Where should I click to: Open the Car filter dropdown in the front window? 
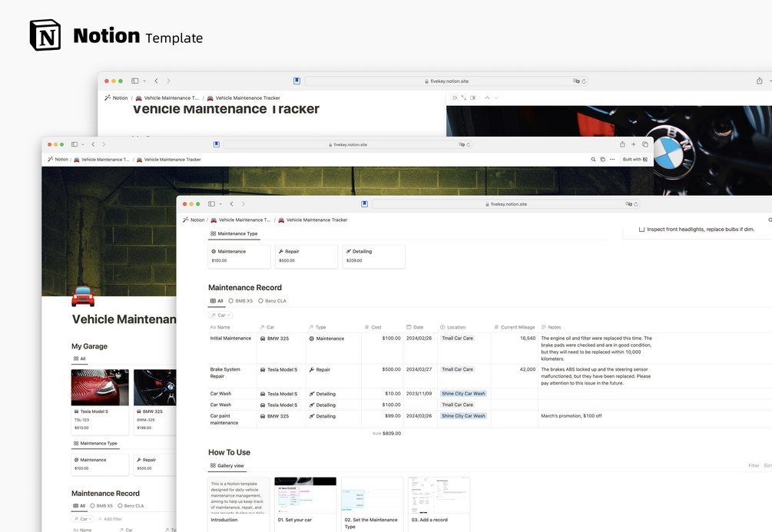tap(220, 315)
